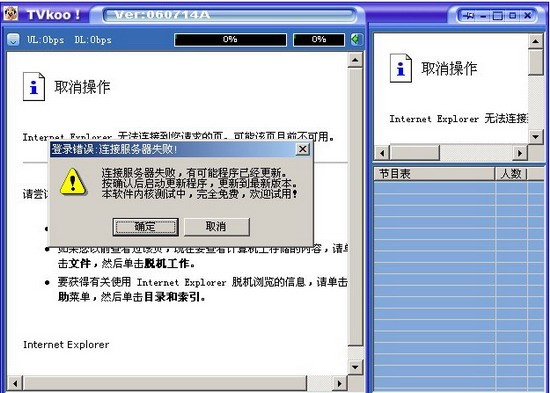Viewport: 550px width, 393px height.
Task: Click left pane horizontal scrollbar right arrow
Action: (339, 383)
